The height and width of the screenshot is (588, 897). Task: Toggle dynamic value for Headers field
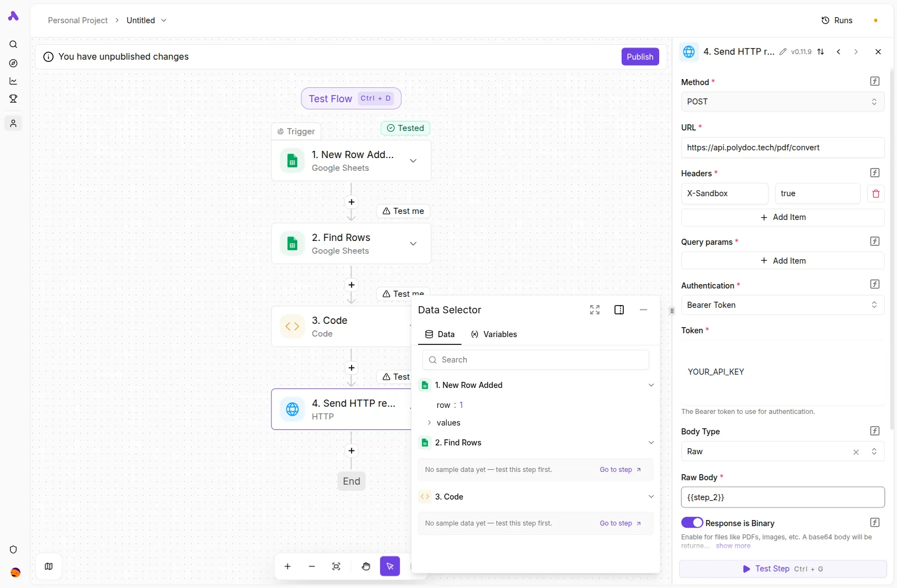875,173
